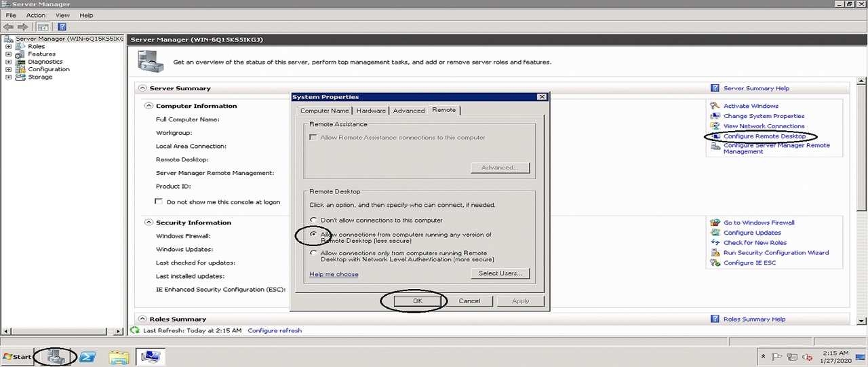Click the Check for New Roles icon
The image size is (868, 367).
coord(715,243)
